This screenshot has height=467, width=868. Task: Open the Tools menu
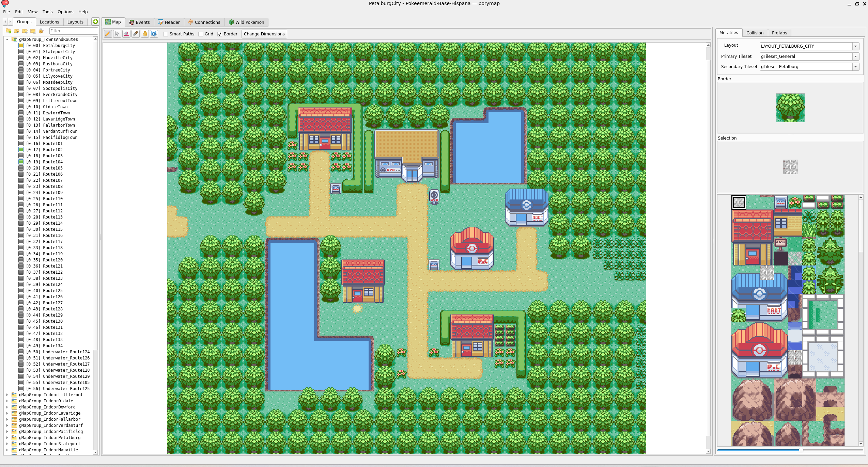[x=47, y=12]
